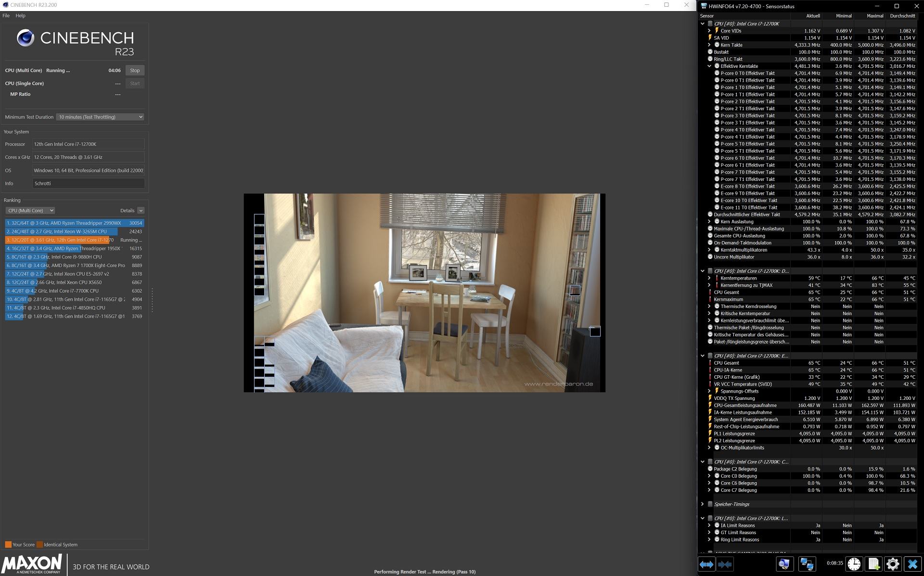Click the E-core 11 T0 Effektiver Takt row
This screenshot has width=924, height=576.
click(808, 207)
